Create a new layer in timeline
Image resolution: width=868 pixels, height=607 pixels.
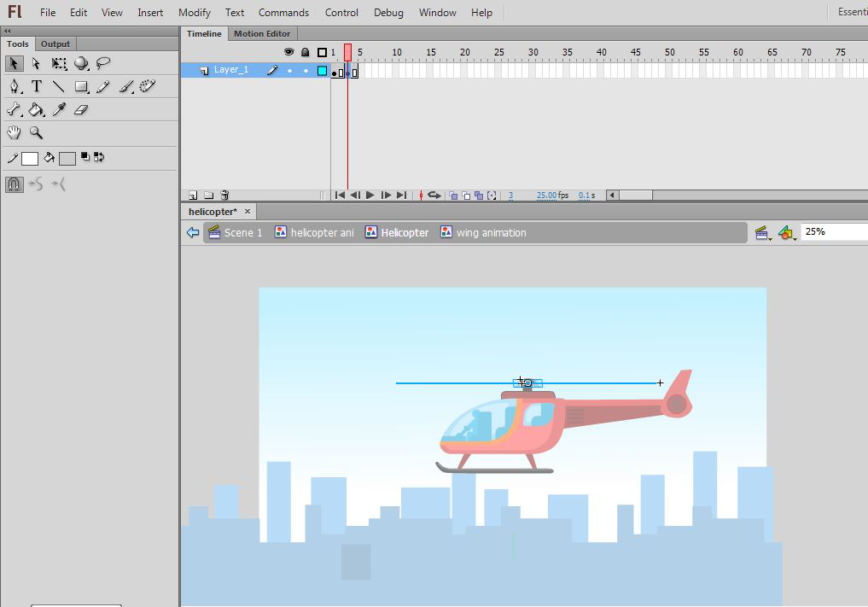click(193, 196)
